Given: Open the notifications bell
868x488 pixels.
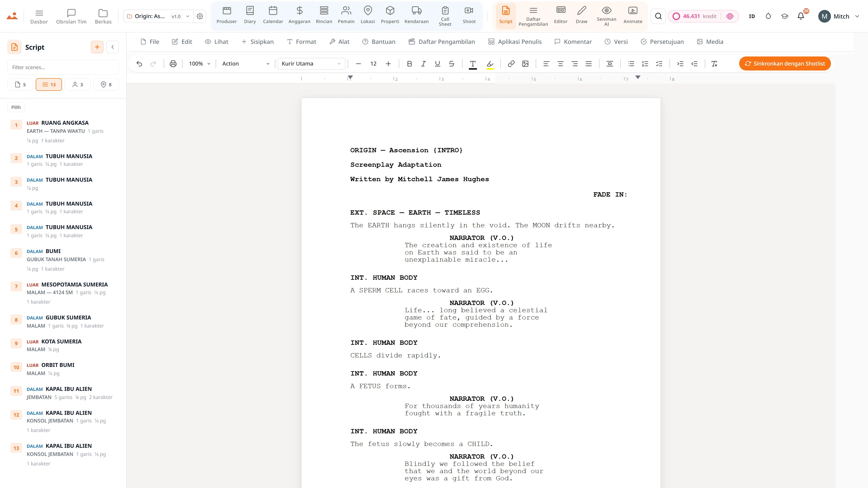Looking at the screenshot, I should (801, 16).
